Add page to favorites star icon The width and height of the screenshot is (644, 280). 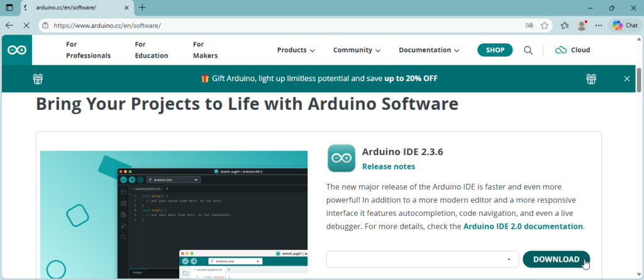point(544,25)
